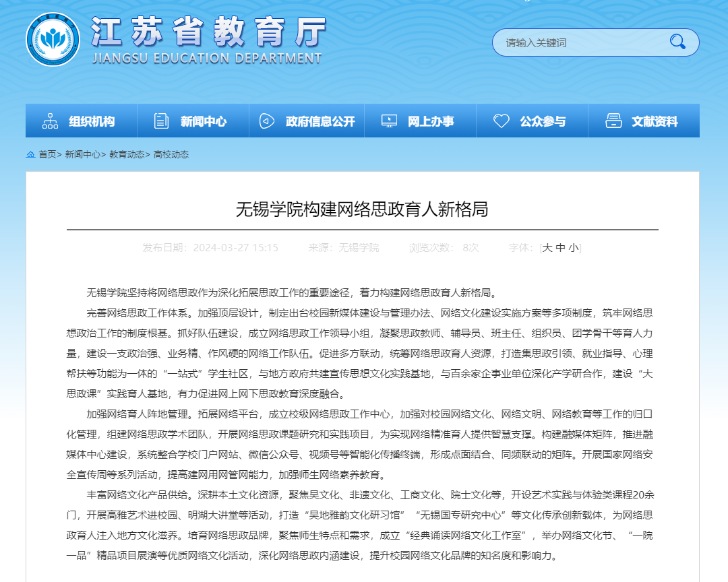Set font size to 中 (medium)
The width and height of the screenshot is (728, 582).
(x=561, y=248)
